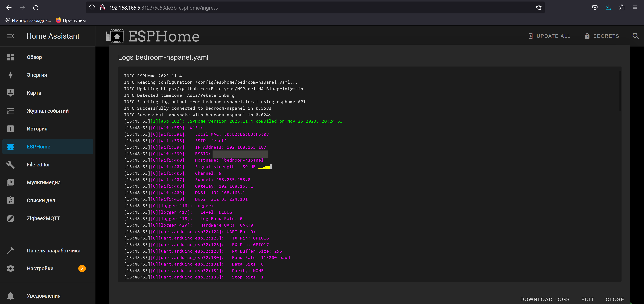This screenshot has width=644, height=304.
Task: Click the browser address bar URL
Action: click(164, 8)
